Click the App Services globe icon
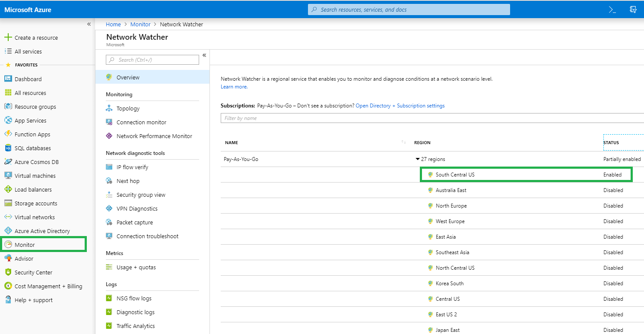This screenshot has width=644, height=334. 8,120
